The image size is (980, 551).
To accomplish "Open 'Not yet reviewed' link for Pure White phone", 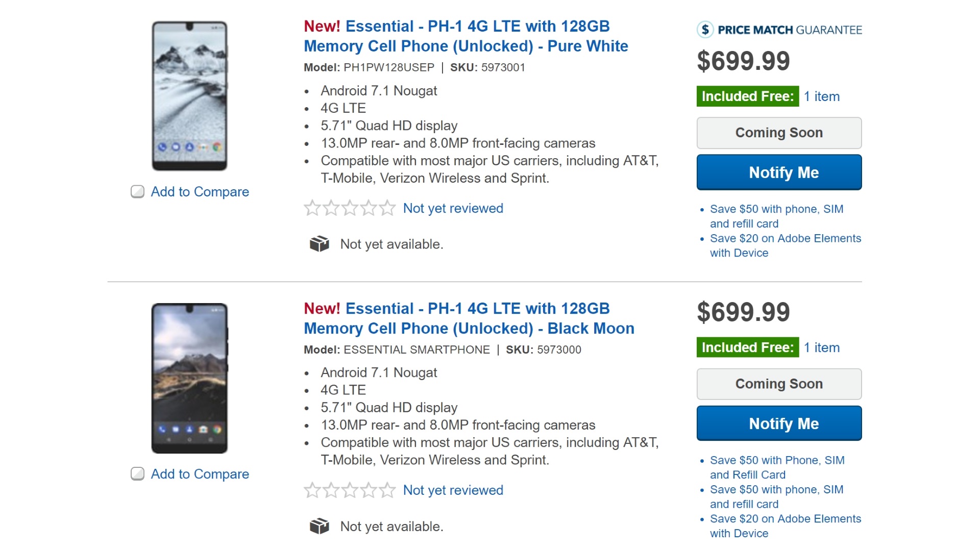I will pyautogui.click(x=453, y=208).
